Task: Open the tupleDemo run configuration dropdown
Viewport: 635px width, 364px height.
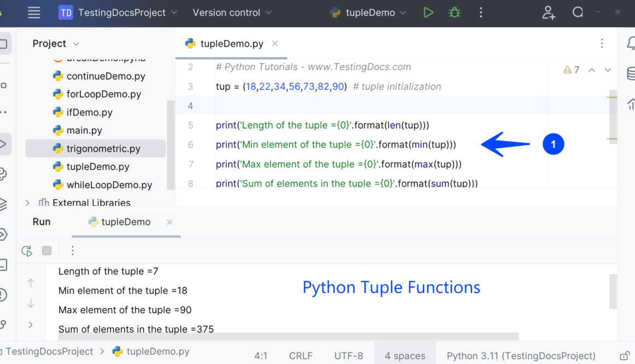Action: pos(370,13)
